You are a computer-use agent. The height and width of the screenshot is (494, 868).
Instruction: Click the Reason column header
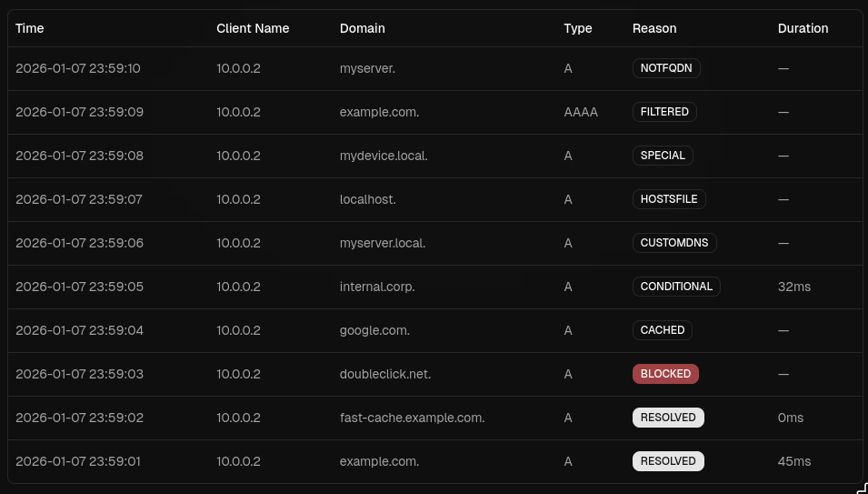(x=654, y=28)
